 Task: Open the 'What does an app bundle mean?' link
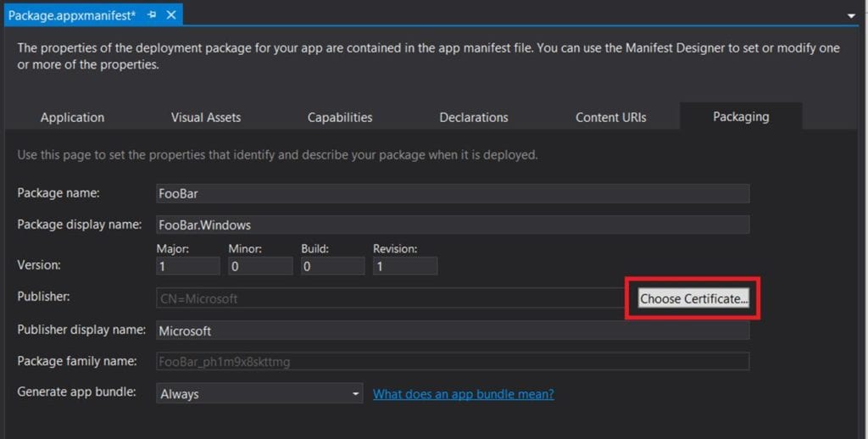click(463, 394)
